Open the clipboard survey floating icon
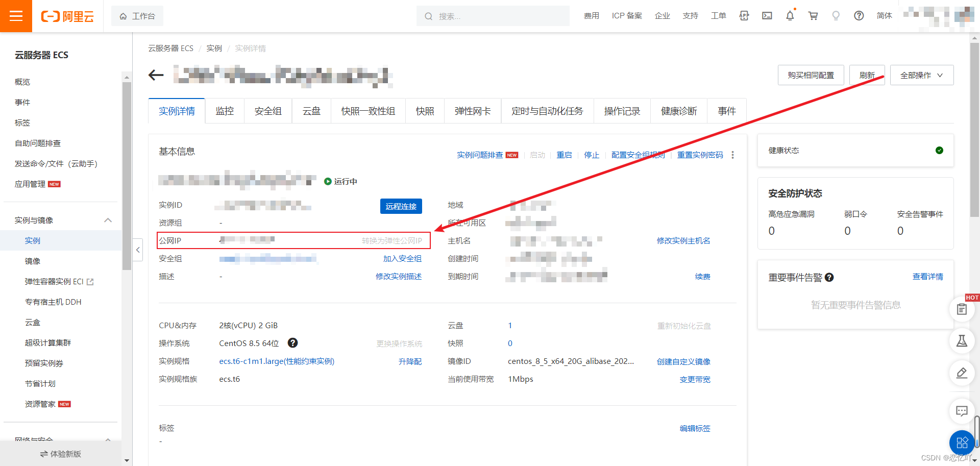This screenshot has width=980, height=466. (962, 309)
